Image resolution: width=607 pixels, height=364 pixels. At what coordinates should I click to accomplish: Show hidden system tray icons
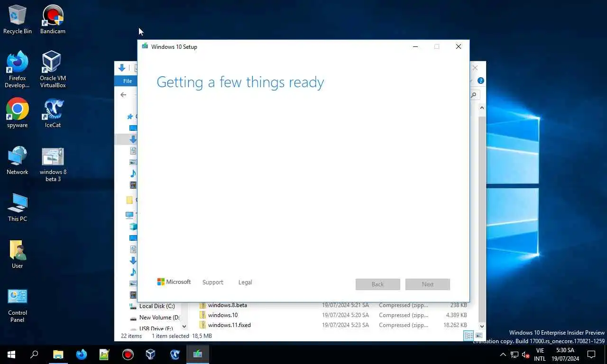pyautogui.click(x=503, y=355)
